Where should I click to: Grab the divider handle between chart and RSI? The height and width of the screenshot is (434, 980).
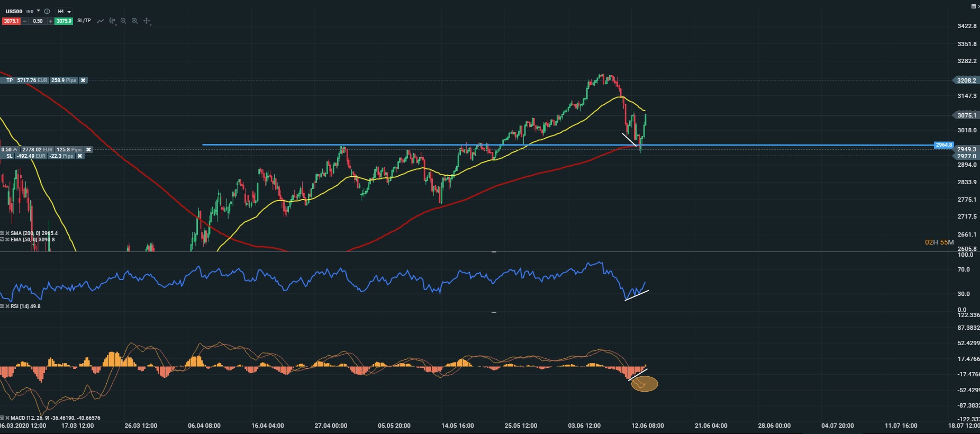coord(494,252)
